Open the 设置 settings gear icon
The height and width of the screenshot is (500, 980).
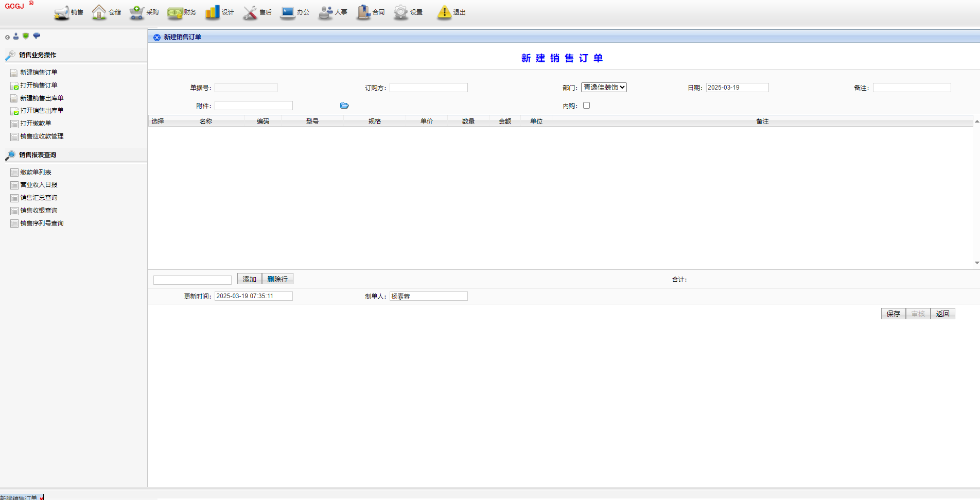coord(400,12)
